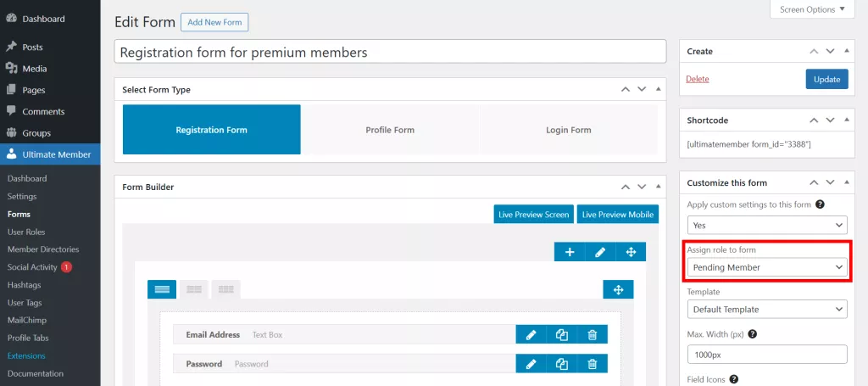This screenshot has height=386, width=868.
Task: Click the form title input field
Action: pos(390,52)
